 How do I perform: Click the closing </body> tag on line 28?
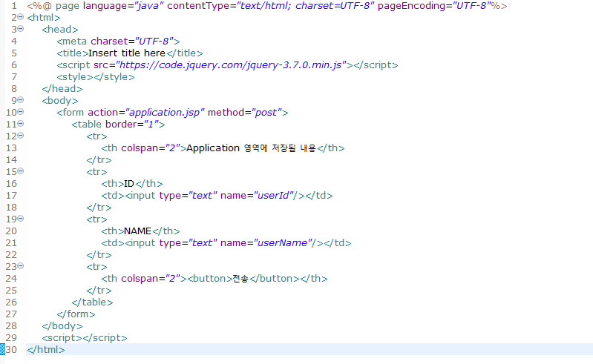[62, 326]
